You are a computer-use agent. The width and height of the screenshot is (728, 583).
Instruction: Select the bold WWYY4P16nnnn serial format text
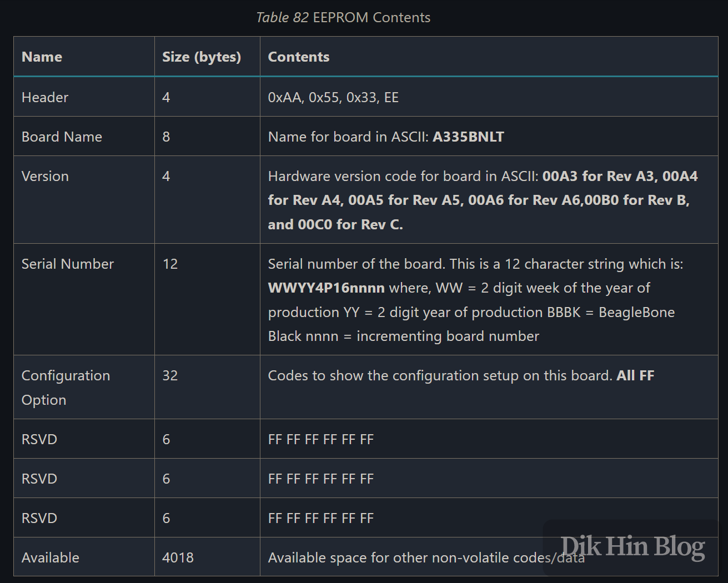[325, 288]
